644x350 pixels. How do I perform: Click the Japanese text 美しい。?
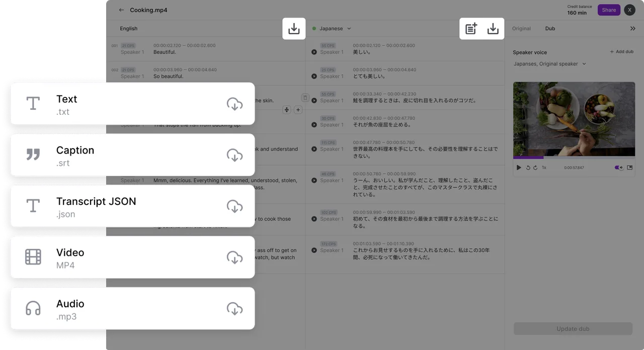click(362, 52)
